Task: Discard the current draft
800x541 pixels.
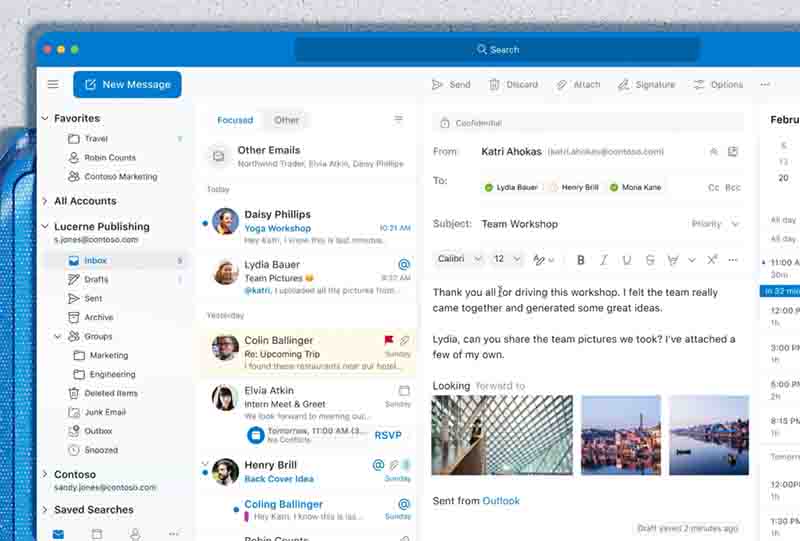Action: (x=513, y=84)
